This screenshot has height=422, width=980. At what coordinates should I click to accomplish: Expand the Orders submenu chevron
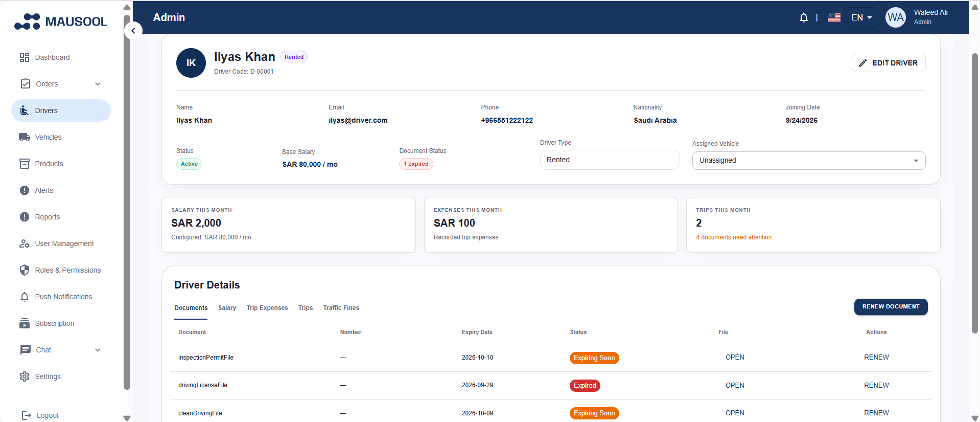pos(98,84)
